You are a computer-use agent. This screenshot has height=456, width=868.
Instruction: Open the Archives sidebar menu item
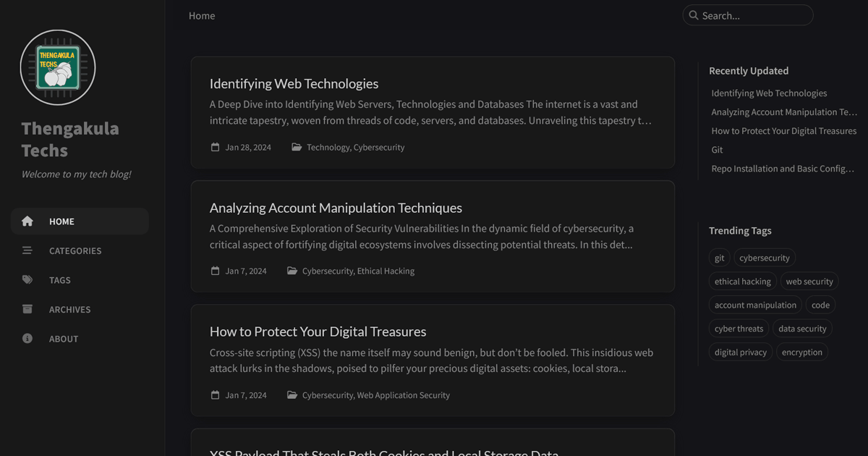tap(69, 309)
